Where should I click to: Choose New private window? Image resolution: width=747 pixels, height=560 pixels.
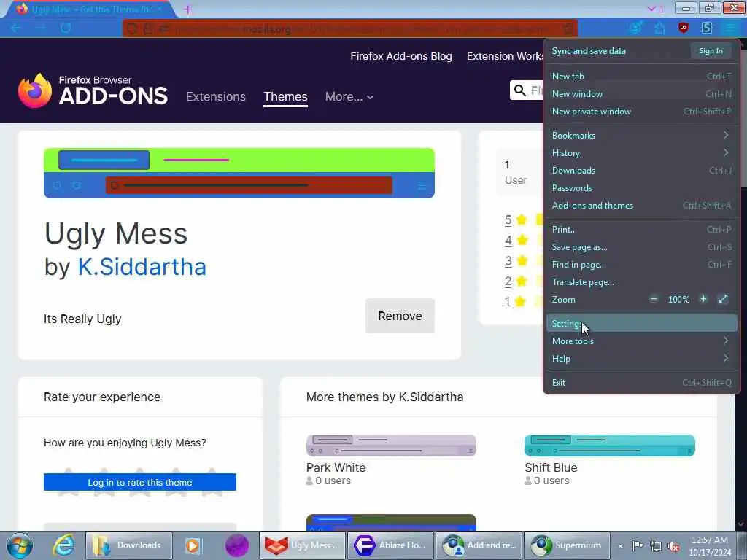641,112
